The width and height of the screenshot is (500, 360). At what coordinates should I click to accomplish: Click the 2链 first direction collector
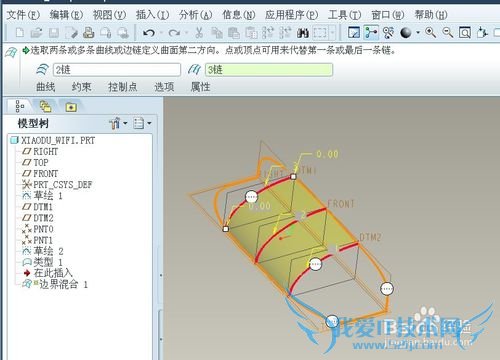(x=117, y=70)
